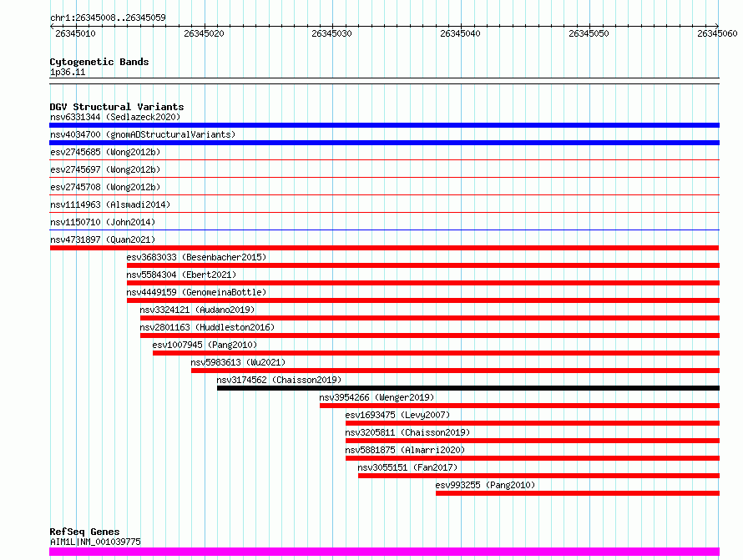
Task: Click the magenta AIM1L gene bar
Action: tap(384, 552)
